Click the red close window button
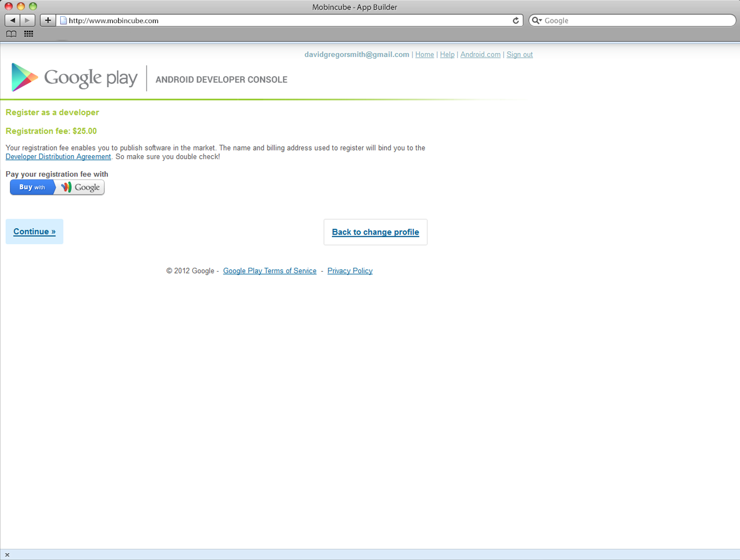 (8, 6)
